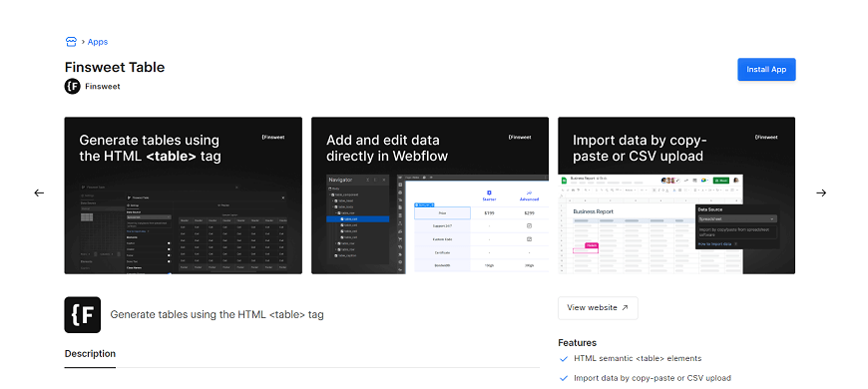The image size is (868, 389).
Task: Click checkmark beside Import data by copy-paste
Action: (564, 378)
